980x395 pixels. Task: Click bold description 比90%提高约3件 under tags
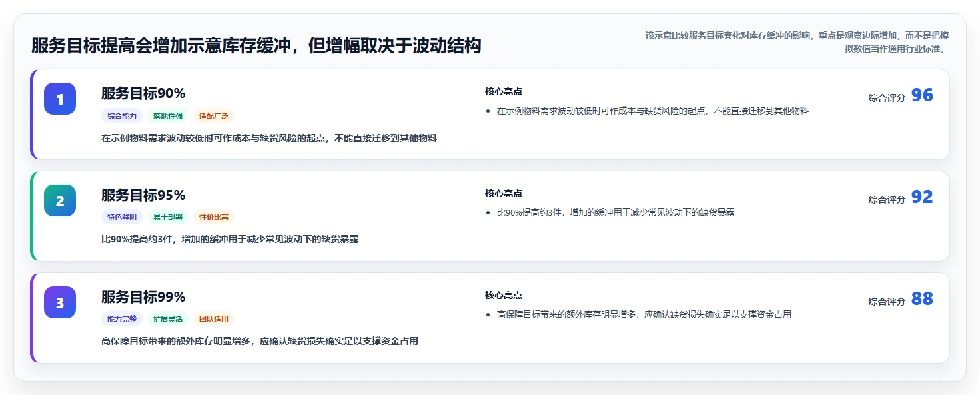coord(230,239)
